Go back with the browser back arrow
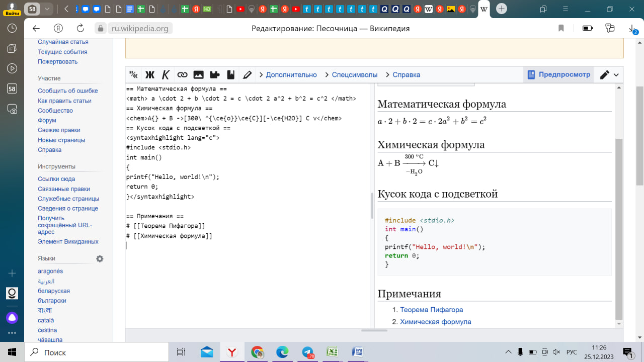 click(36, 28)
